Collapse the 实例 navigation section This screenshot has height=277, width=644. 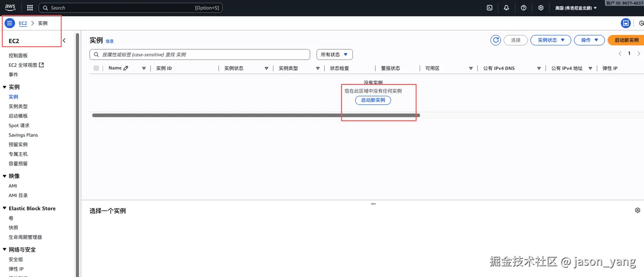pos(5,87)
